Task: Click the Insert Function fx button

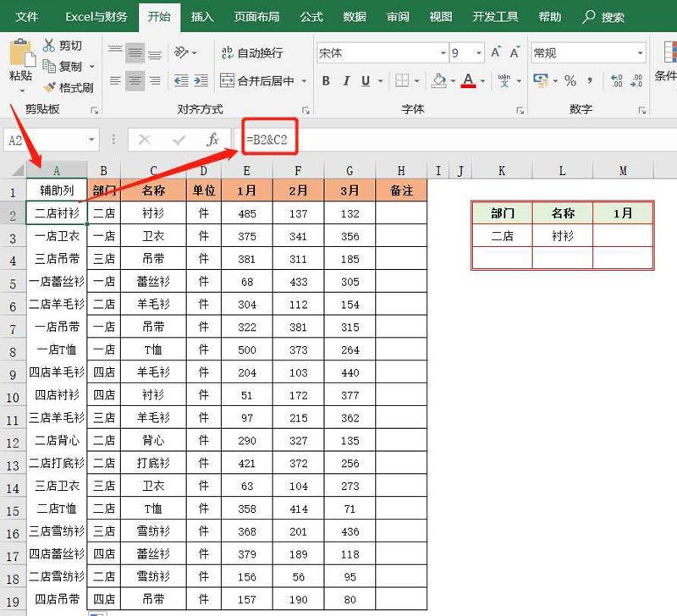Action: tap(212, 140)
